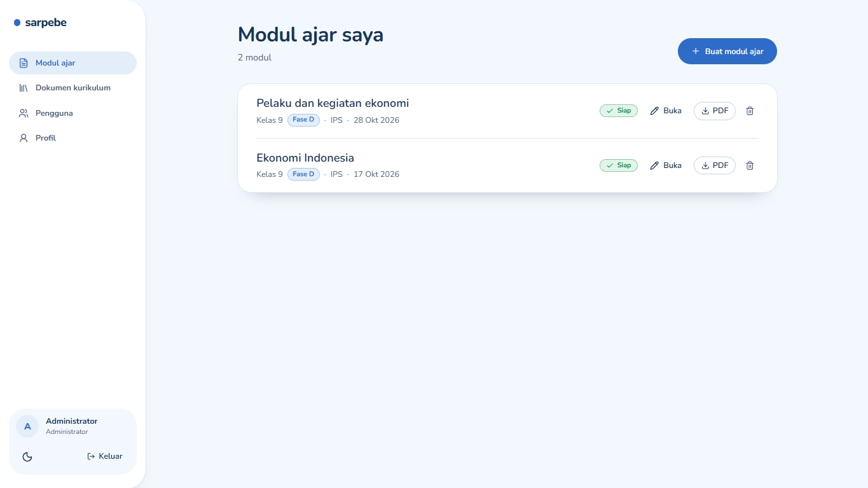The height and width of the screenshot is (488, 868).
Task: Open Pelaku dan kegiatan ekonomi via Buka
Action: click(x=666, y=111)
